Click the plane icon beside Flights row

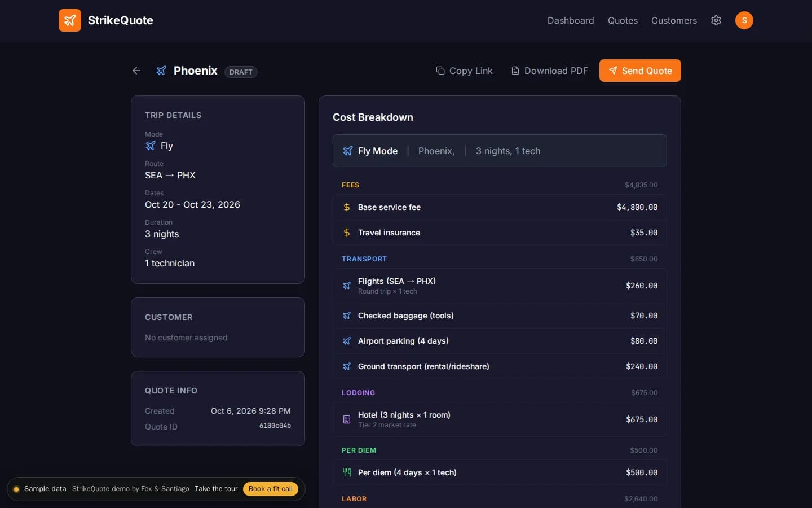347,286
